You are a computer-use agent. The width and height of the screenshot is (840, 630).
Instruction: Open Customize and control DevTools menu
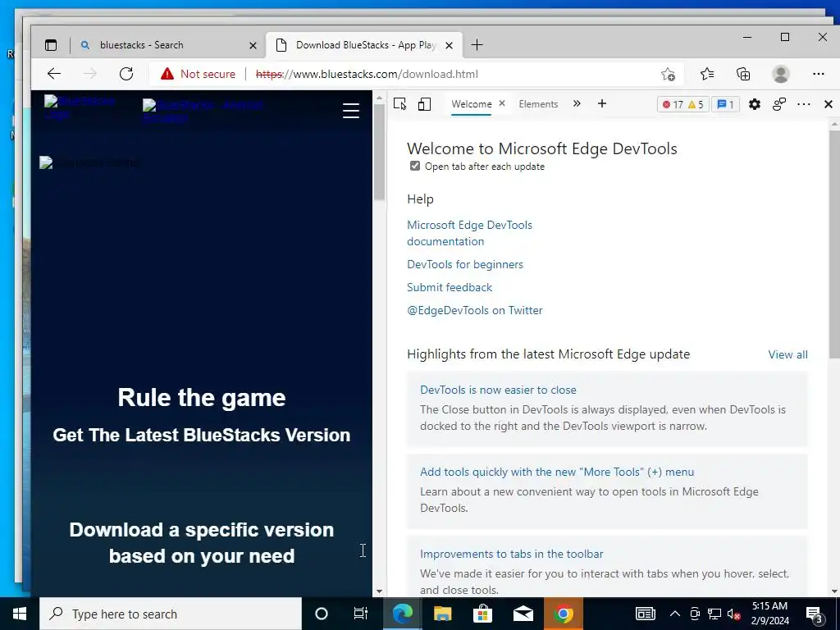804,104
